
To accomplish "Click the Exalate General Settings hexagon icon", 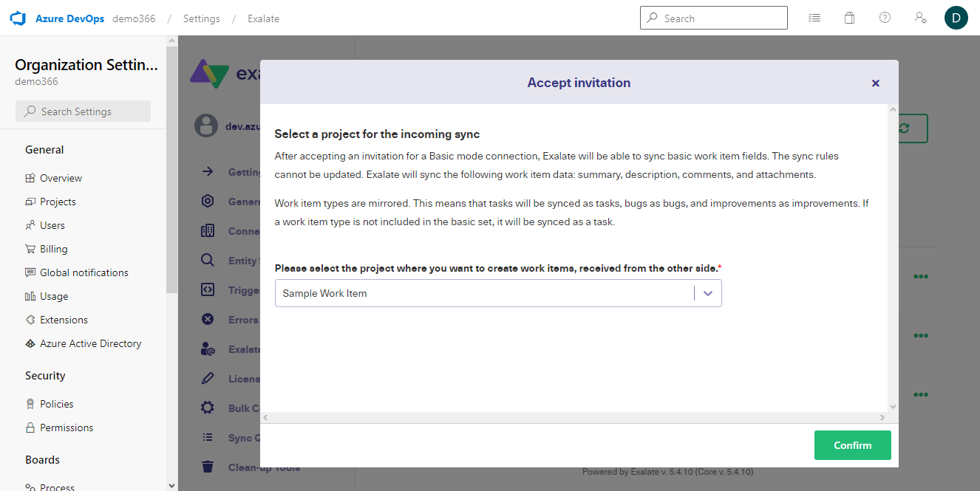I will pos(208,201).
